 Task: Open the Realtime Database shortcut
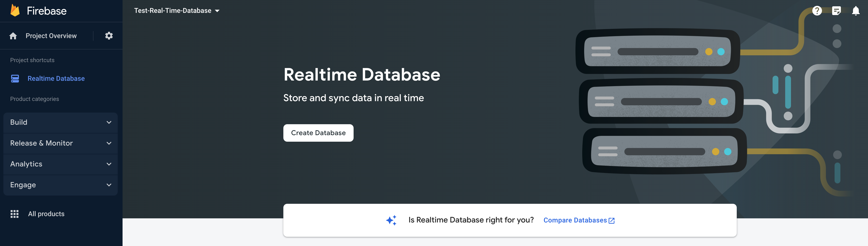[56, 78]
